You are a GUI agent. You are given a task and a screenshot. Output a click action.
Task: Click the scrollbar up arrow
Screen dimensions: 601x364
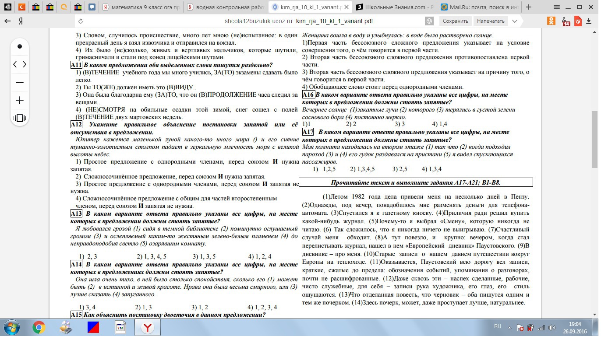pos(594,33)
